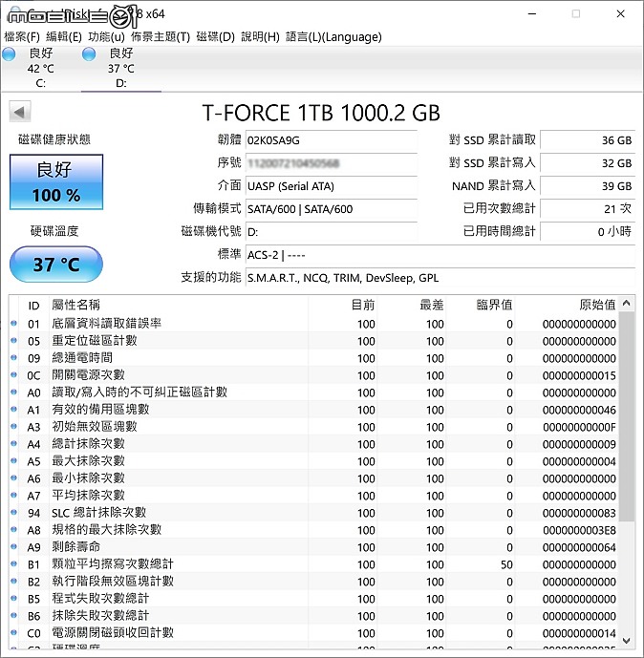This screenshot has width=644, height=658.
Task: Click the status dot for attribute A7
Action: (x=13, y=496)
